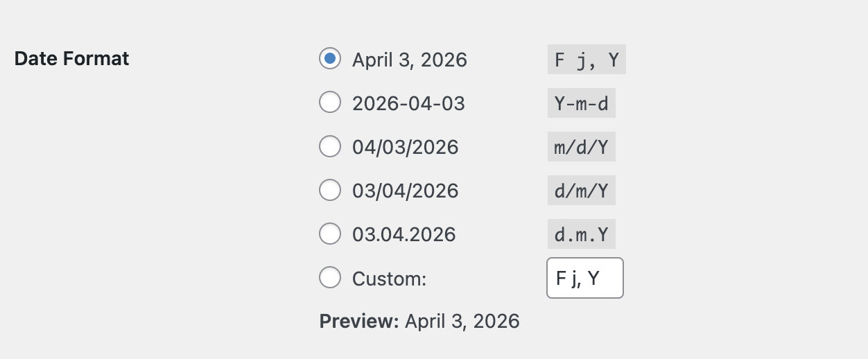Click the F j, Y format code

[x=587, y=60]
